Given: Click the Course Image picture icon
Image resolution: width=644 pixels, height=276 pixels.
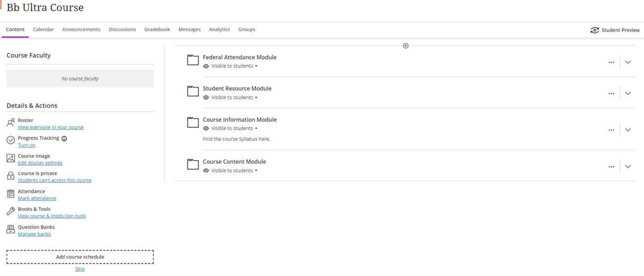Looking at the screenshot, I should click(x=11, y=158).
